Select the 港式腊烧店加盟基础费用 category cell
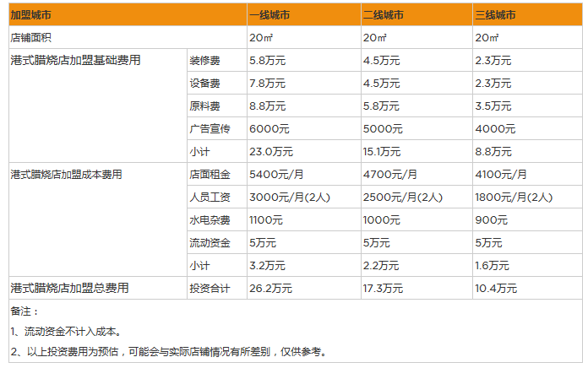This screenshot has height=368, width=588. coord(75,61)
